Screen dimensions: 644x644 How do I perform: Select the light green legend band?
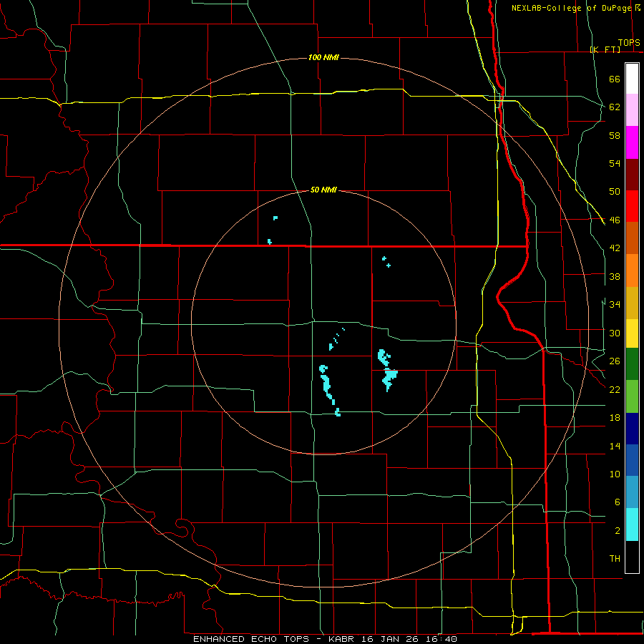coord(632,396)
